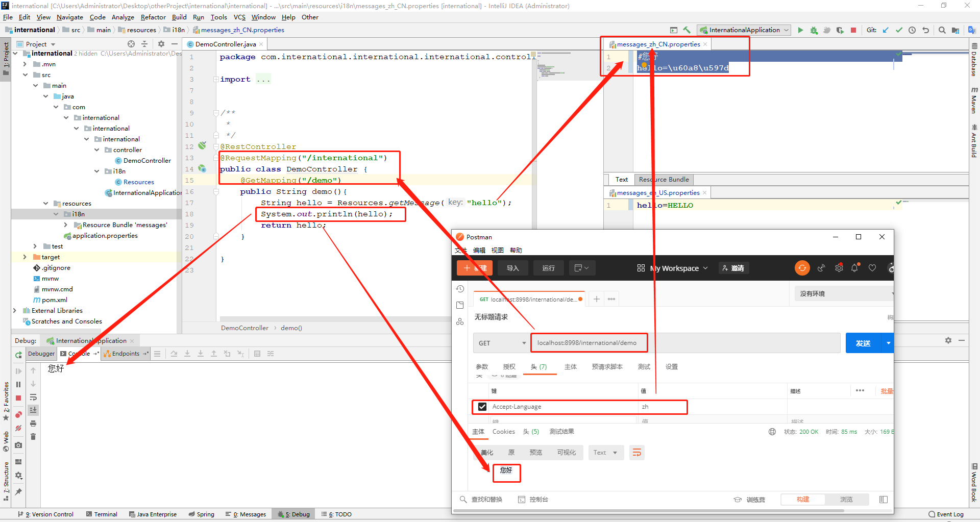
Task: Stop the running application in main toolbar
Action: click(x=853, y=30)
